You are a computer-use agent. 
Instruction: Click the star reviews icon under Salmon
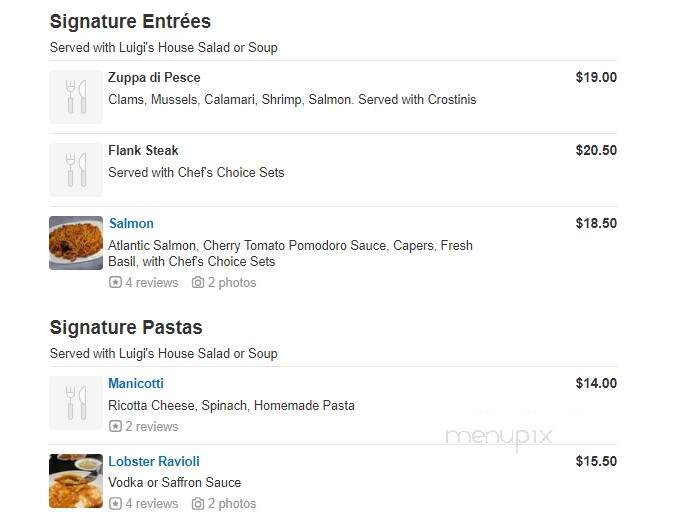point(115,282)
